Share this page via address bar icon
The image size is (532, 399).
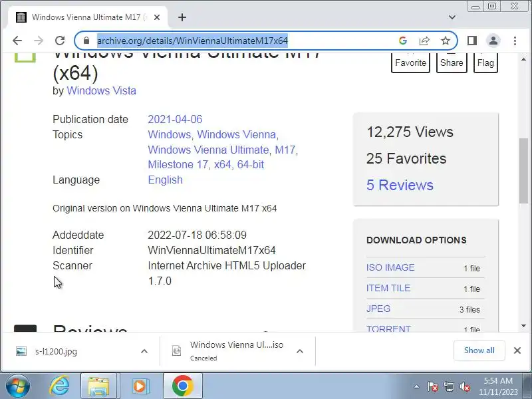pos(424,41)
